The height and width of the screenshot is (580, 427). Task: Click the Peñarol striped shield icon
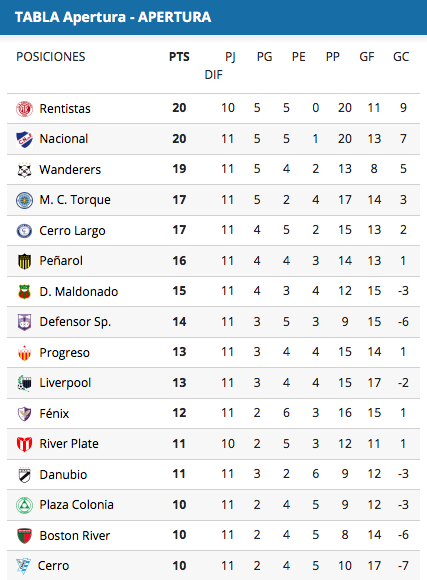click(x=24, y=261)
